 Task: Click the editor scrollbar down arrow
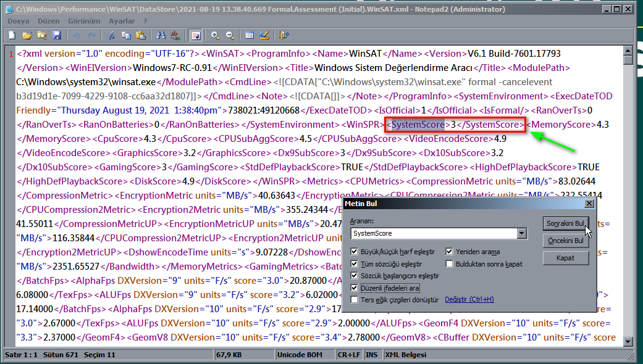[628, 341]
